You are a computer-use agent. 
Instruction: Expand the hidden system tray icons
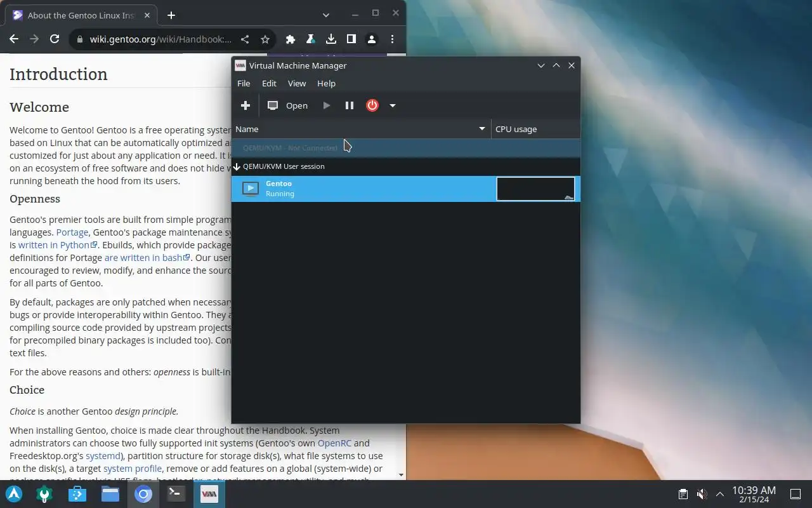point(720,494)
